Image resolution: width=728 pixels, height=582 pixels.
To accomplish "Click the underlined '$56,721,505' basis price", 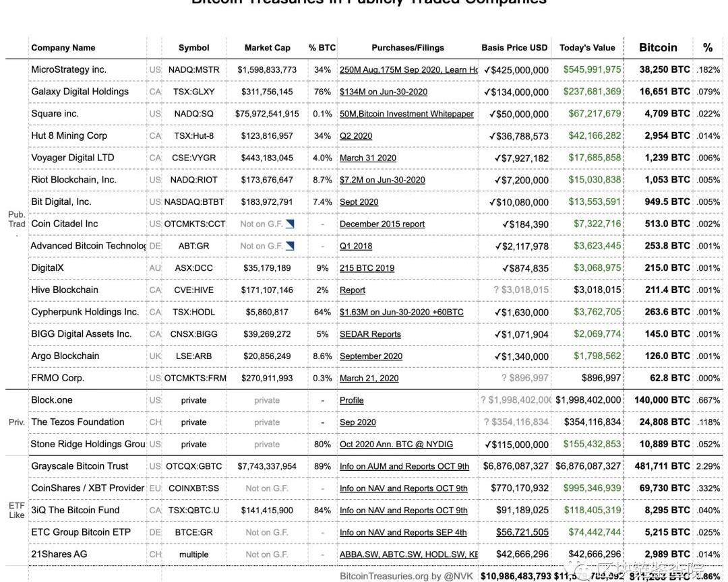I will pyautogui.click(x=522, y=532).
